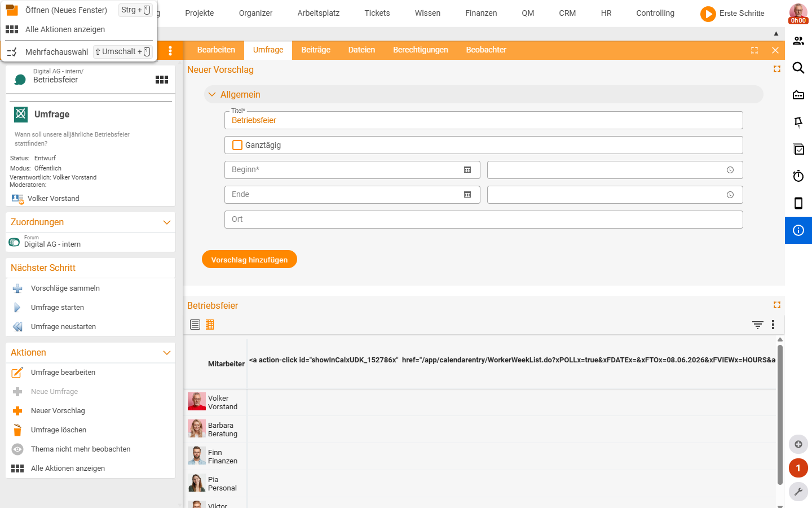Collapse top area with small up arrow

(x=776, y=34)
